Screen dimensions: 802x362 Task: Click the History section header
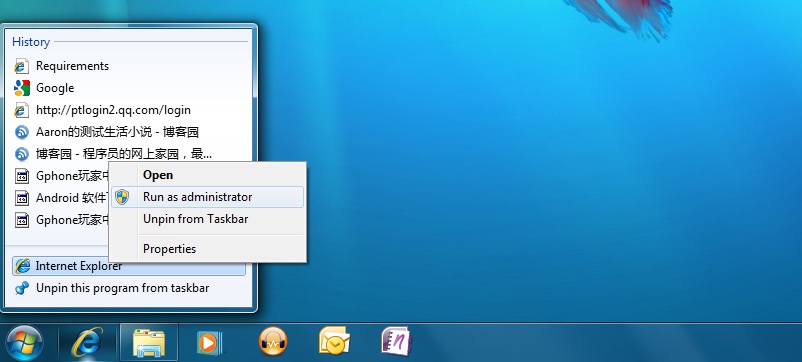(x=31, y=42)
